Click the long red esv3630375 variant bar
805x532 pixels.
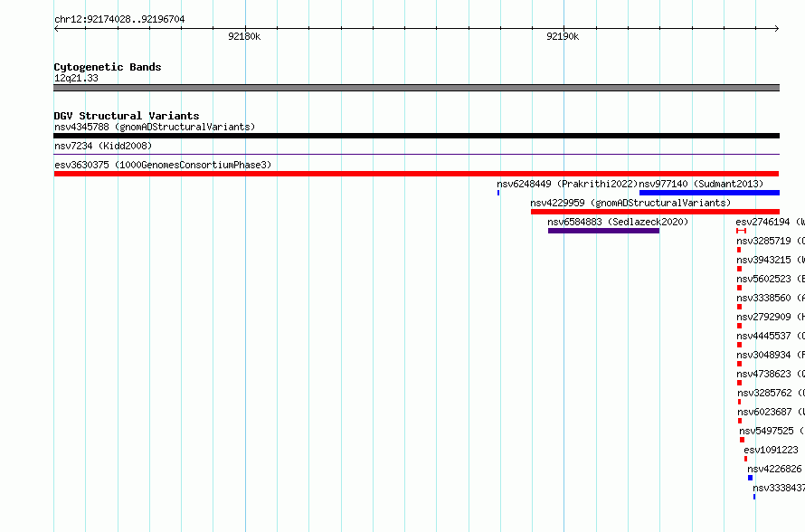[416, 174]
